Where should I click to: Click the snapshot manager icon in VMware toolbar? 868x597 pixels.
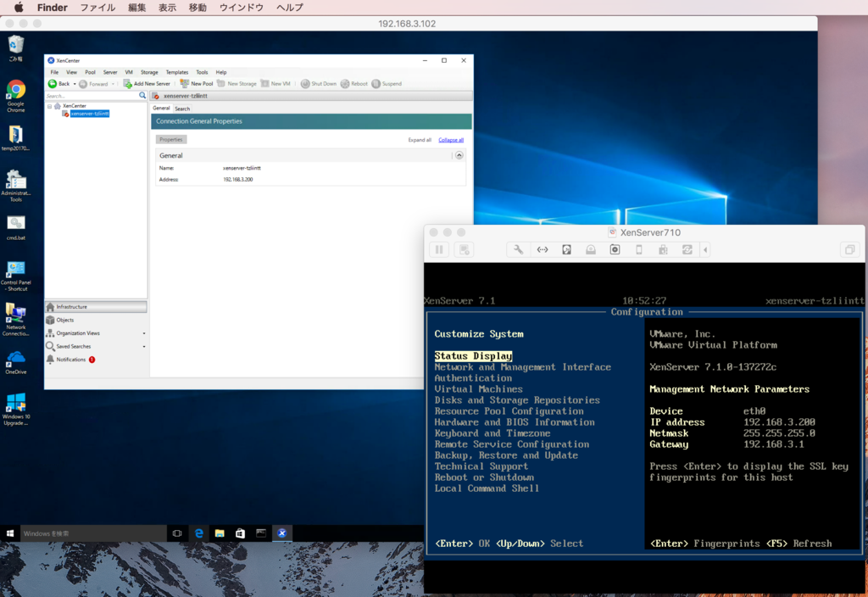(464, 250)
